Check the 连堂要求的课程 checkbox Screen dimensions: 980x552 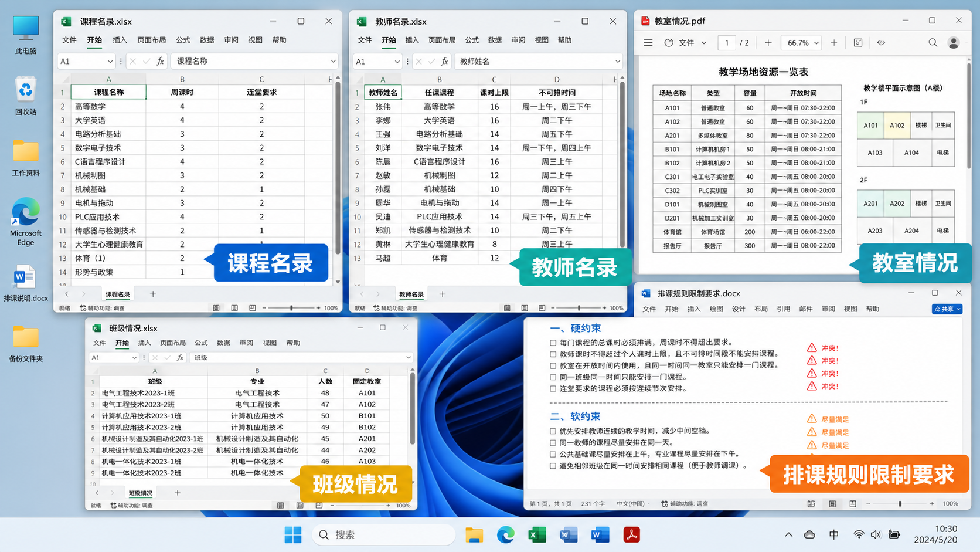[x=553, y=389]
